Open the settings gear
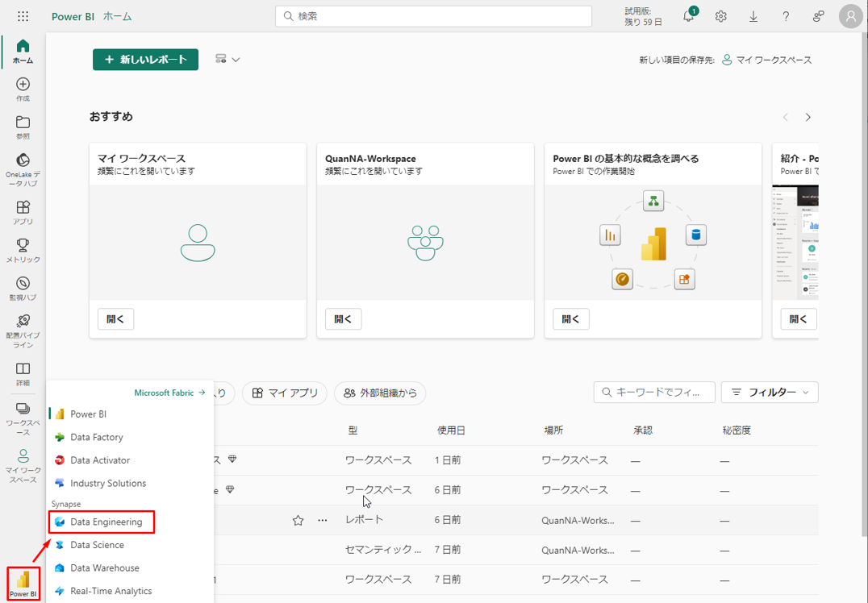The width and height of the screenshot is (868, 603). pyautogui.click(x=720, y=16)
